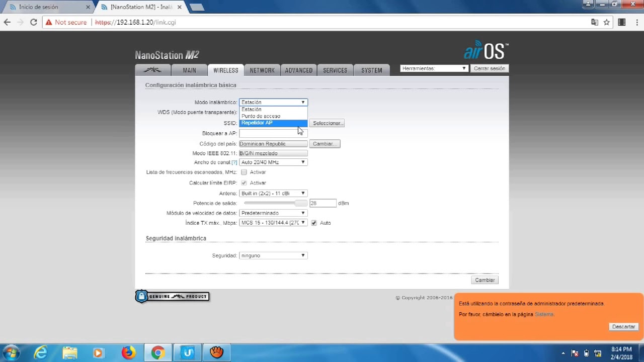Click the battery tray icon

click(586, 353)
